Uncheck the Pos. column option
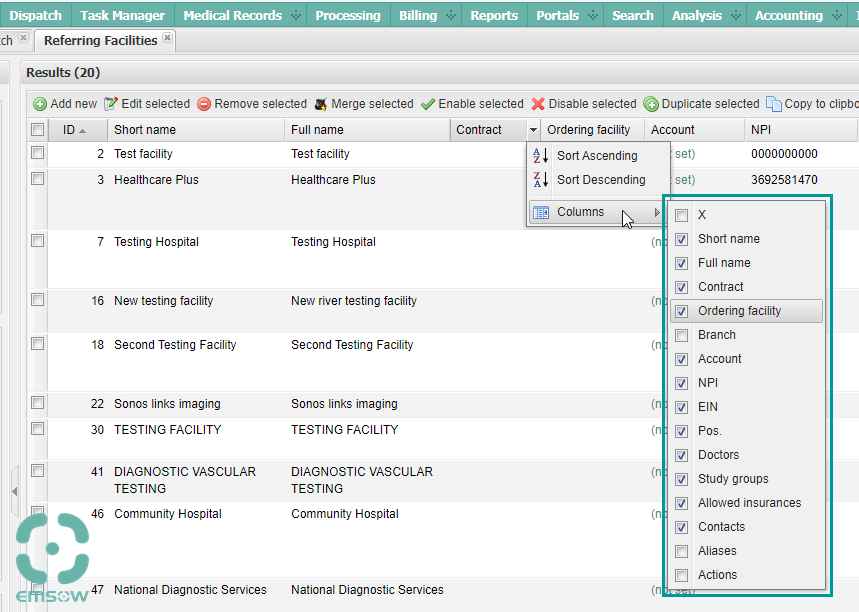The width and height of the screenshot is (859, 612). pos(682,432)
